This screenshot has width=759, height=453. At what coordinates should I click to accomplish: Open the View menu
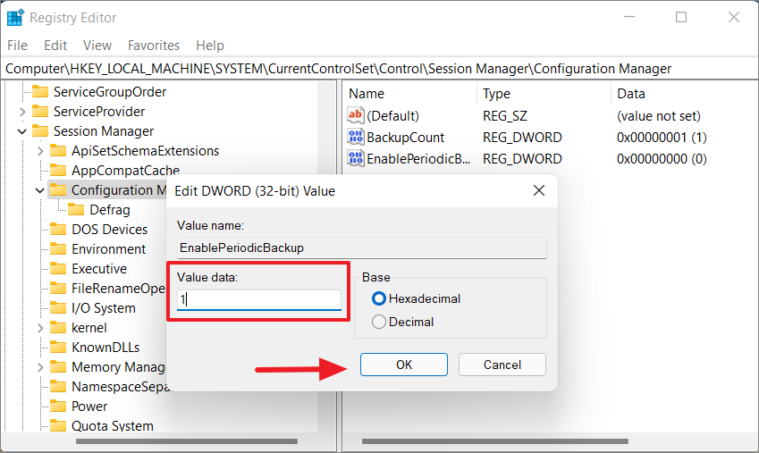pos(97,45)
